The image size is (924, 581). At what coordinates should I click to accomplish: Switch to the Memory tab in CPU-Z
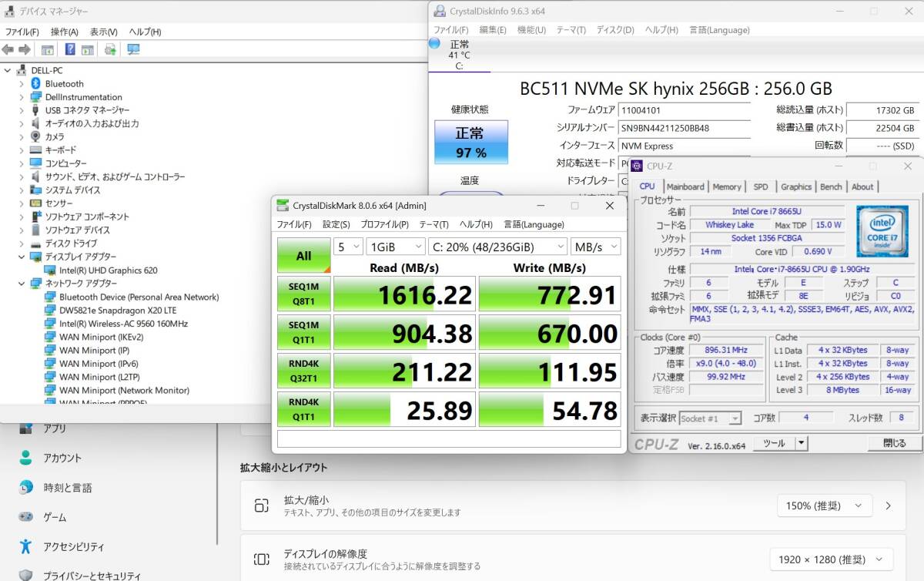[726, 186]
